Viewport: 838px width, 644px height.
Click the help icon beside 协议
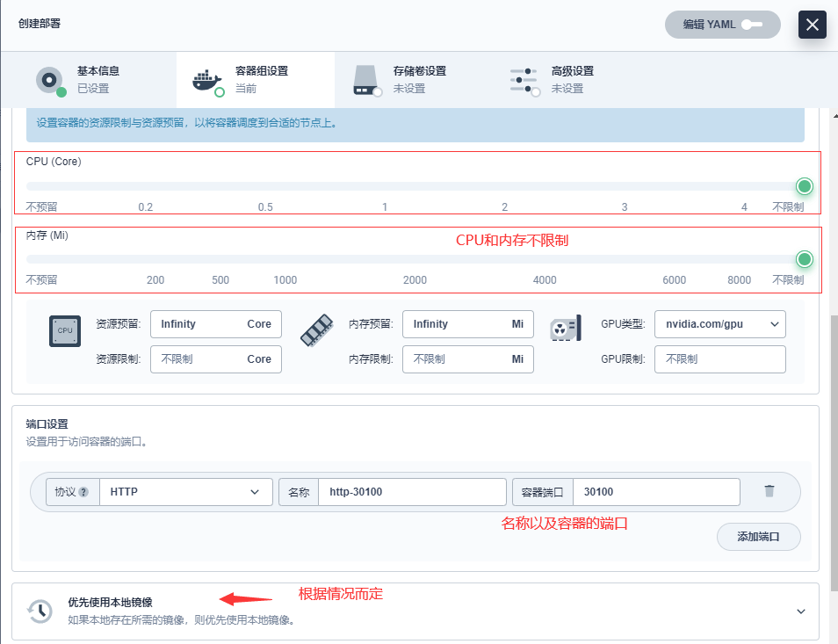pos(83,492)
